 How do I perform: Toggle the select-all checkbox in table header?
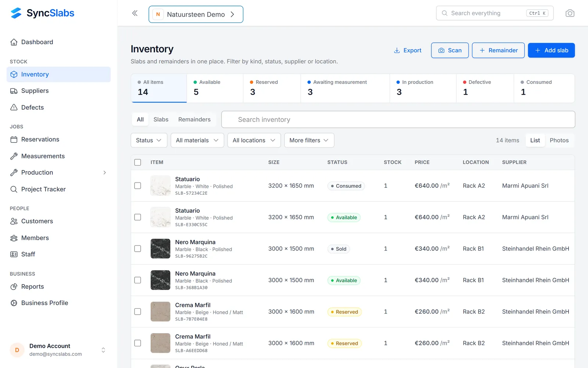138,162
